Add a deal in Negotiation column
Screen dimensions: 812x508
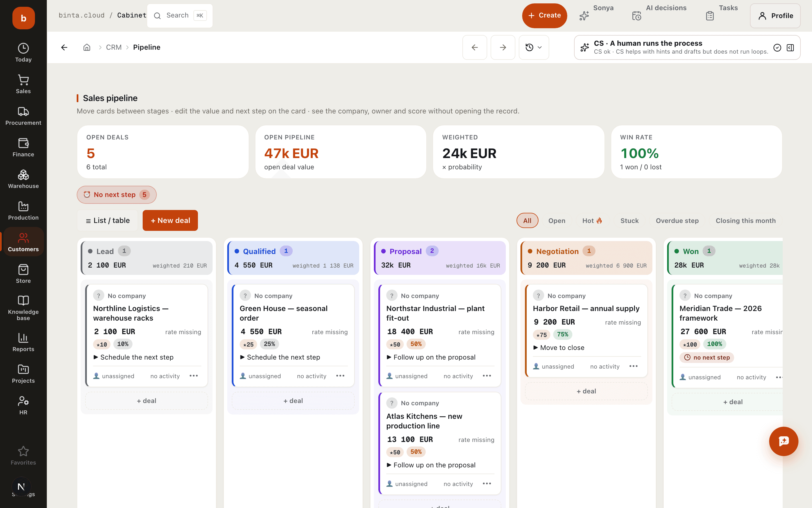pos(586,391)
